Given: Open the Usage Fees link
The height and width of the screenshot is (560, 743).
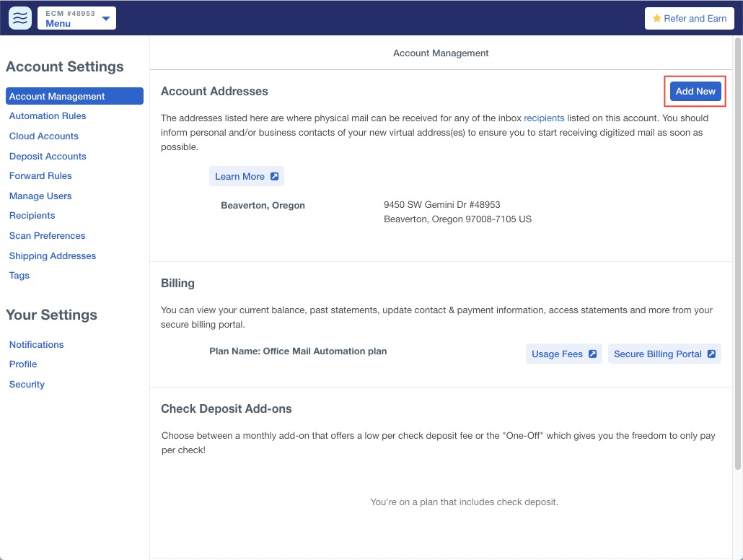Looking at the screenshot, I should [564, 354].
